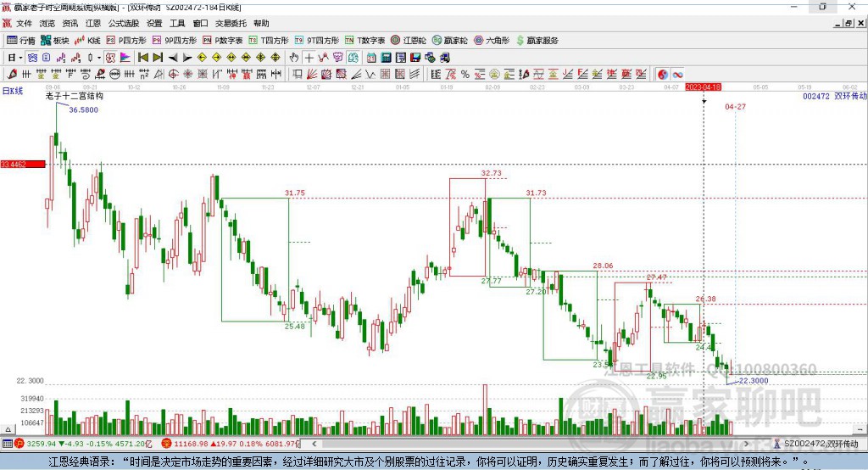Open the T四方形 tool
The width and height of the screenshot is (868, 470).
point(269,41)
